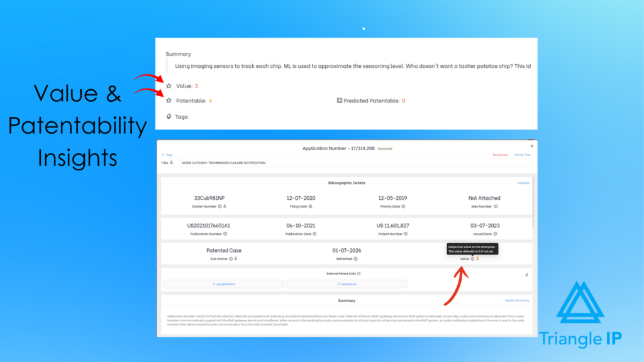
Task: Open the Family Tree view
Action: coord(521,155)
